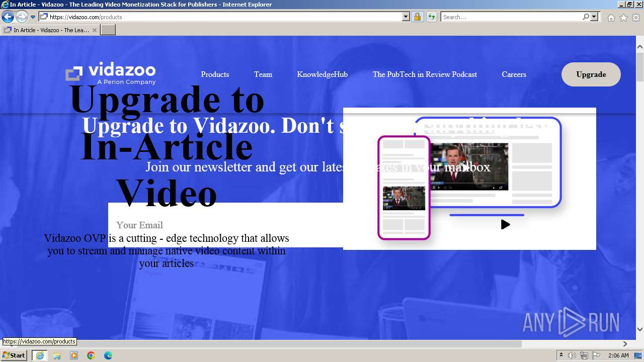644x362 pixels.
Task: Click the Upgrade button
Action: coord(591,74)
